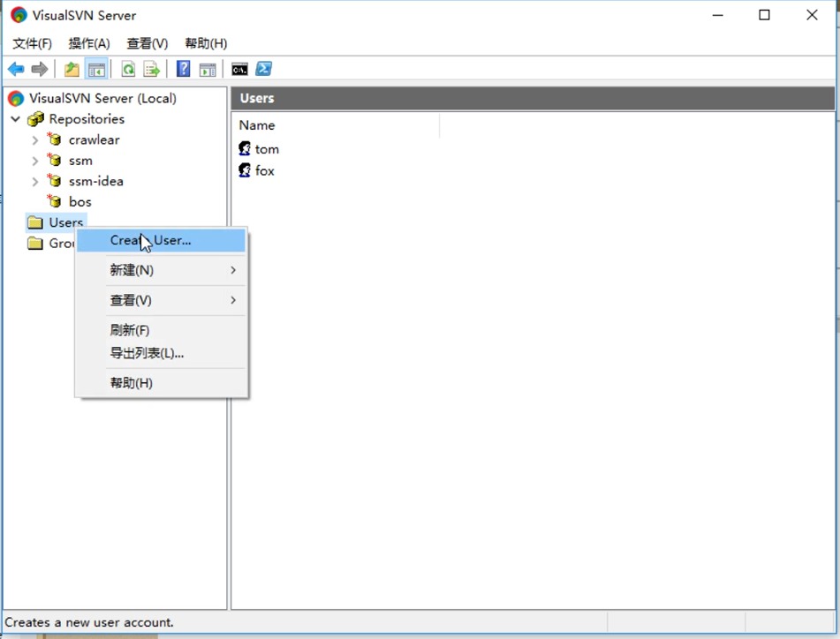Viewport: 840px width, 639px height.
Task: Expand the ssm repository node
Action: (x=34, y=162)
